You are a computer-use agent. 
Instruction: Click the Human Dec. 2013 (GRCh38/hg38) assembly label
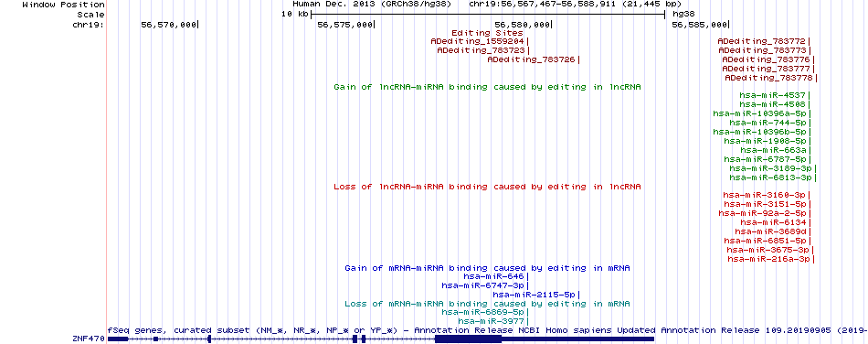(x=372, y=5)
